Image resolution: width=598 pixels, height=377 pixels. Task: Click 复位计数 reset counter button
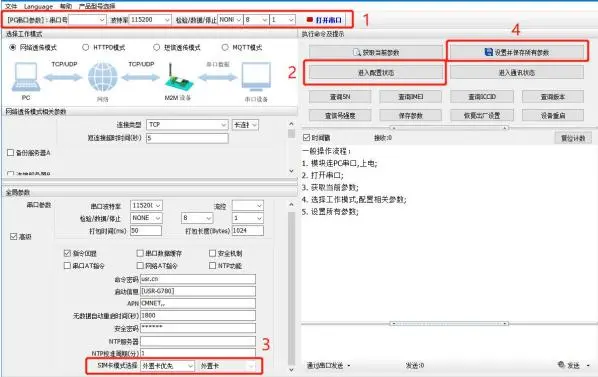(x=573, y=138)
